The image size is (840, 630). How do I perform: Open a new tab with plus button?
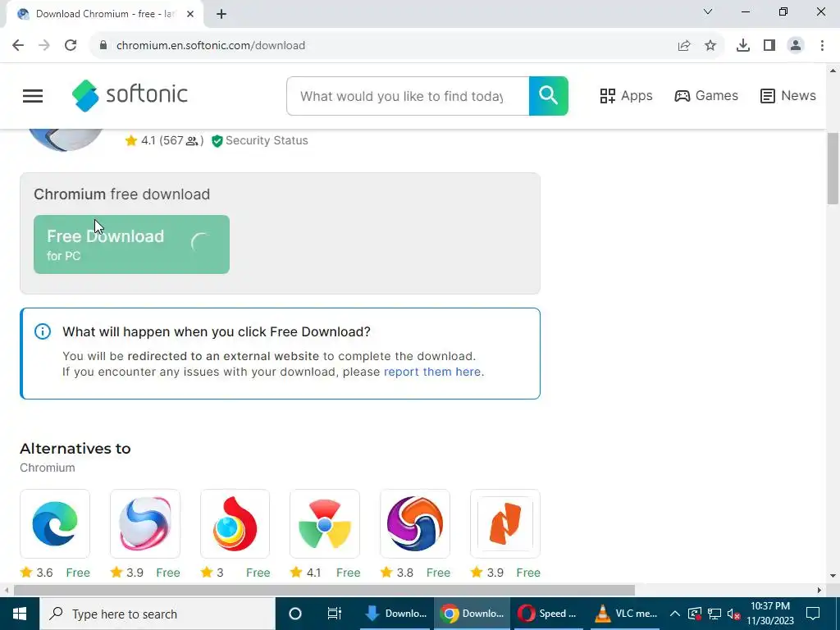(x=221, y=15)
